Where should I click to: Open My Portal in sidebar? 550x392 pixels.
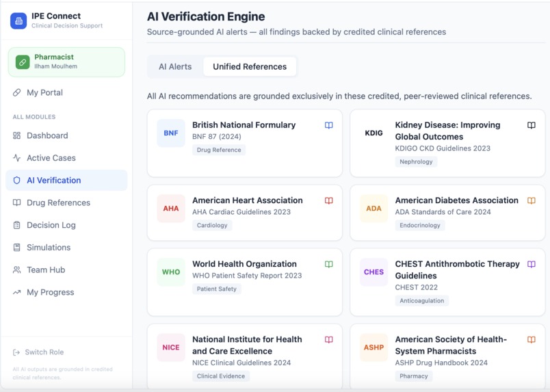point(66,92)
